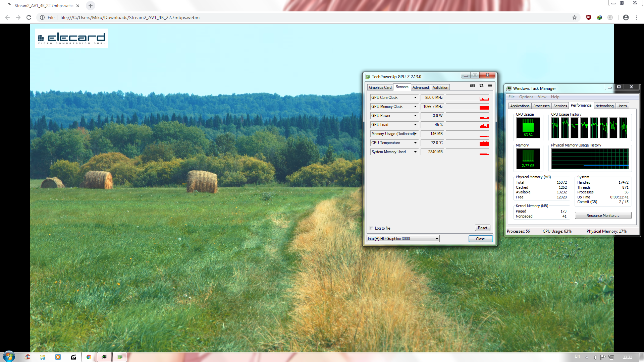Open the Chrome three-dot menu
Image resolution: width=644 pixels, height=362 pixels.
[637, 17]
